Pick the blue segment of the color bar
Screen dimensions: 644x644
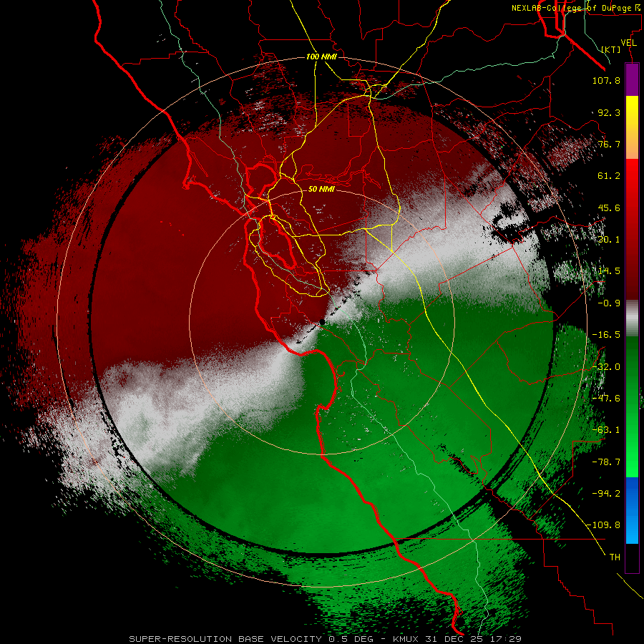point(632,510)
